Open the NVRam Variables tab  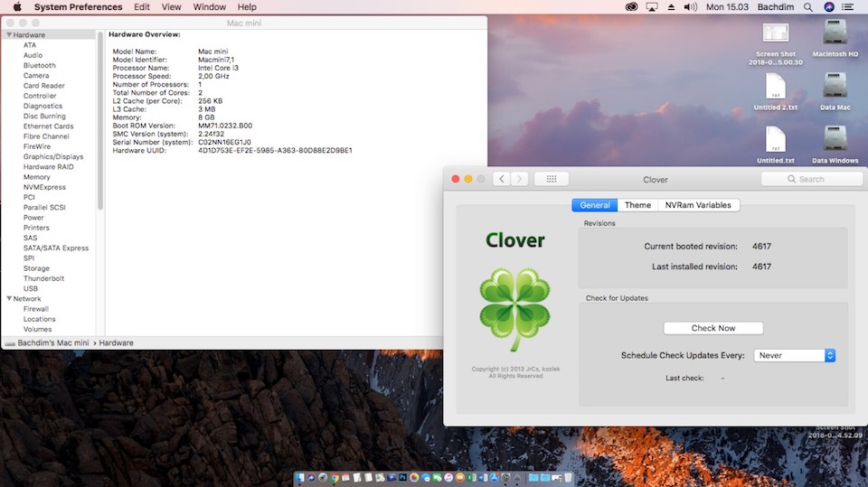click(x=698, y=205)
